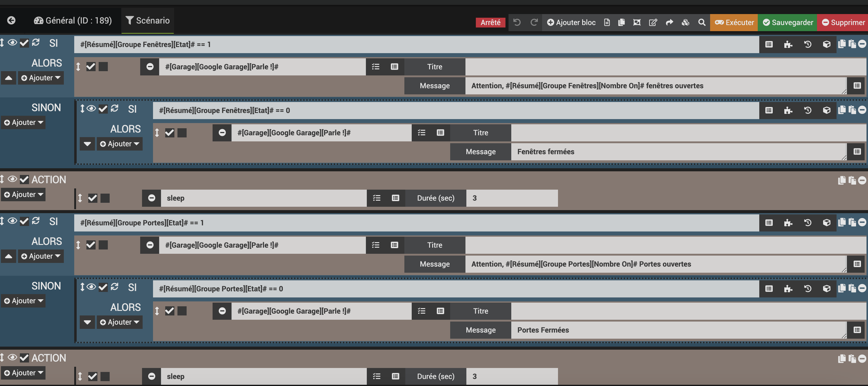
Task: Toggle repeat icon on Portes == 0 block
Action: [x=115, y=287]
